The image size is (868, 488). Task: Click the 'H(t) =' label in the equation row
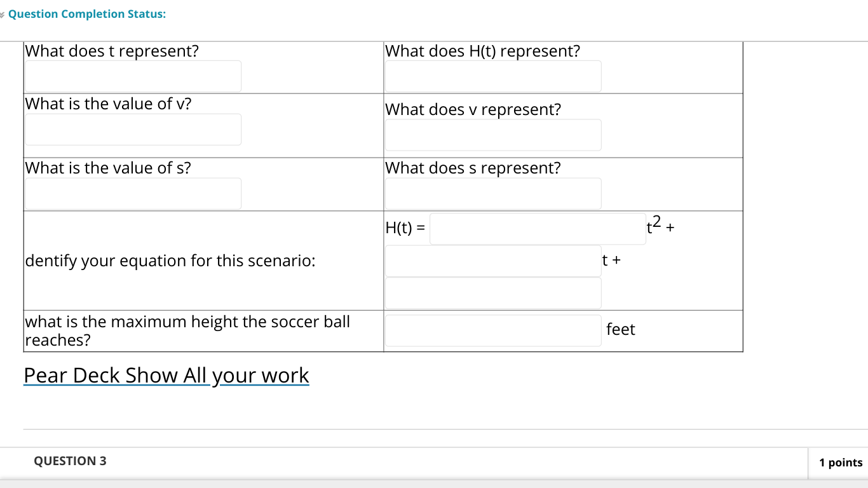406,227
